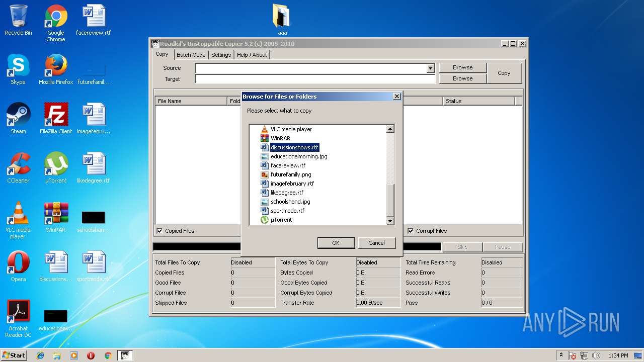Click Opera icon in taskbar

pyautogui.click(x=91, y=355)
